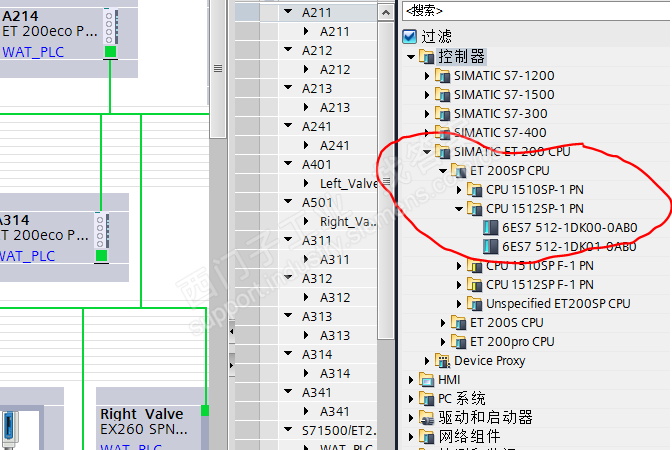Collapse CPU 1512SP-1 PN folder
672x450 pixels.
pos(459,209)
